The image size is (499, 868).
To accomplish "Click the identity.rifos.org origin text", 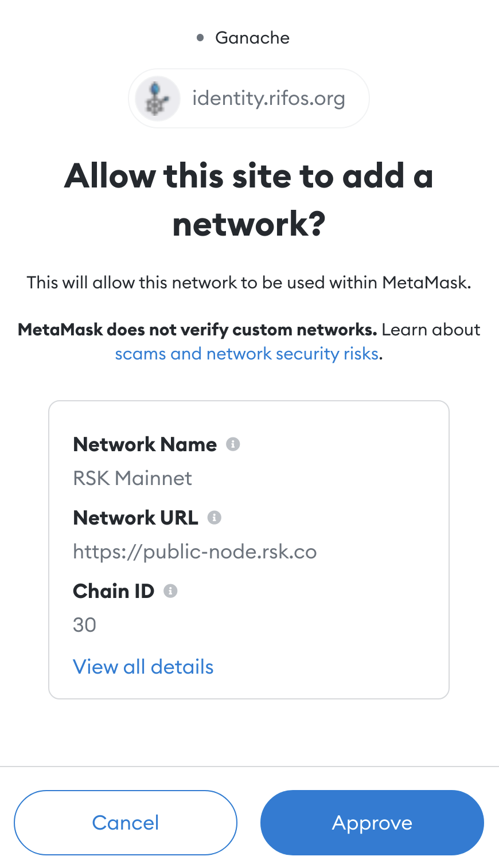I will pyautogui.click(x=268, y=99).
